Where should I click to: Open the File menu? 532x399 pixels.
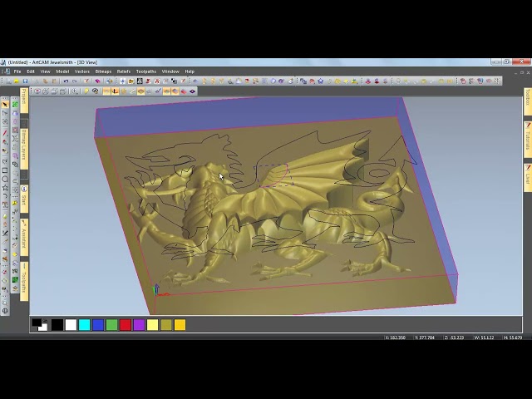pyautogui.click(x=17, y=71)
